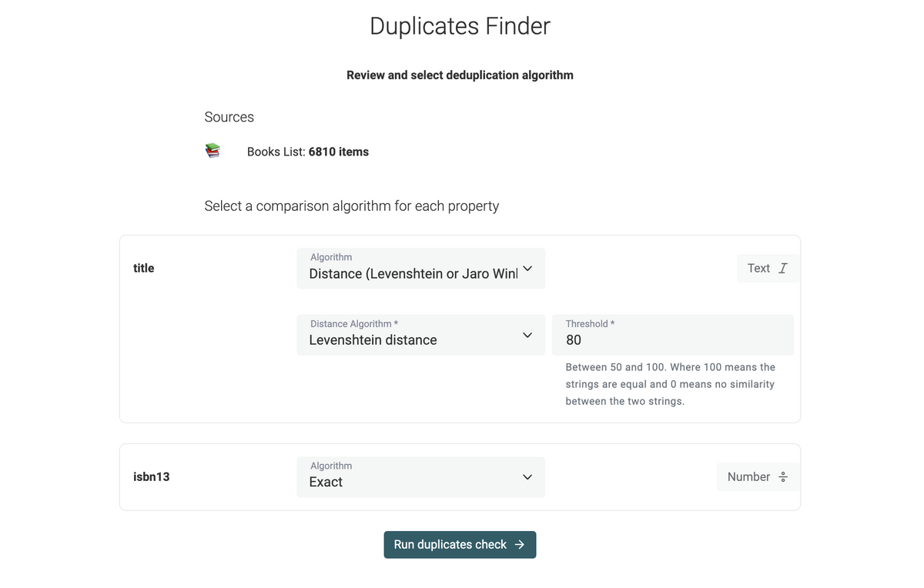The width and height of the screenshot is (924, 588).
Task: Click the divide icon beside Number
Action: pyautogui.click(x=783, y=477)
